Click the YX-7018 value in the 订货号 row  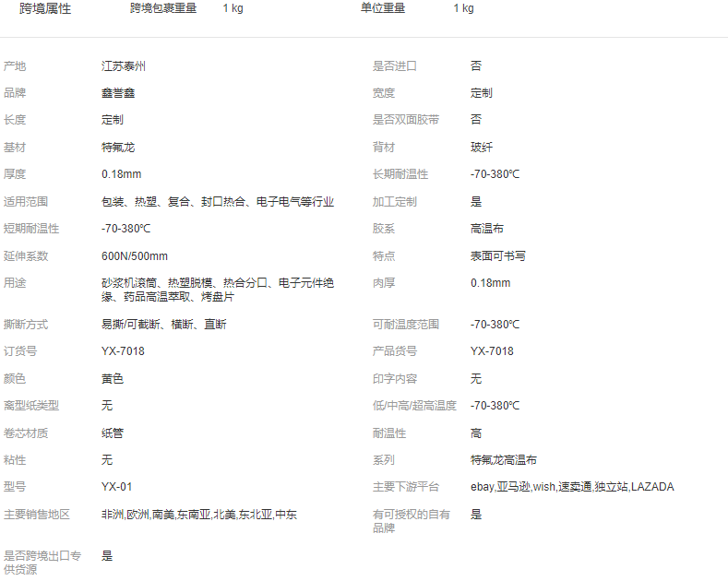pos(123,351)
